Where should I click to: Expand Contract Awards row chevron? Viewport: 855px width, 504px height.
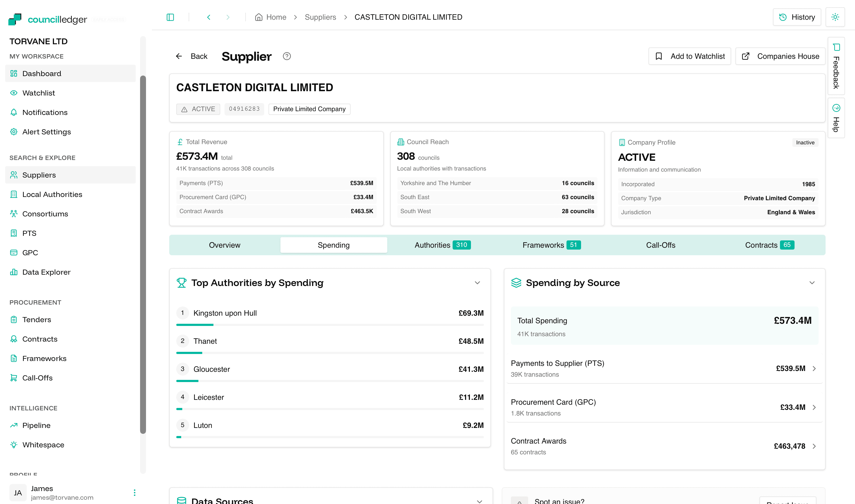click(x=814, y=446)
